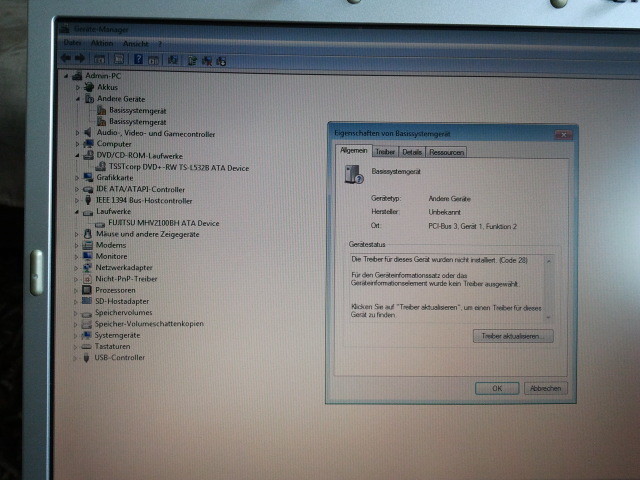
Task: Click the 'Unbekannt' manufacturer value
Action: (x=444, y=212)
